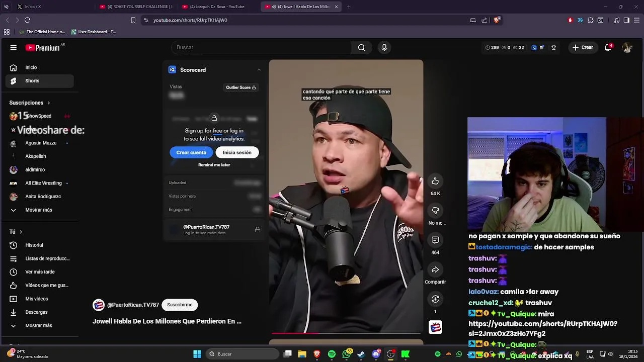The width and height of the screenshot is (644, 362).
Task: Open Listas de reproducción
Action: [x=39, y=258]
